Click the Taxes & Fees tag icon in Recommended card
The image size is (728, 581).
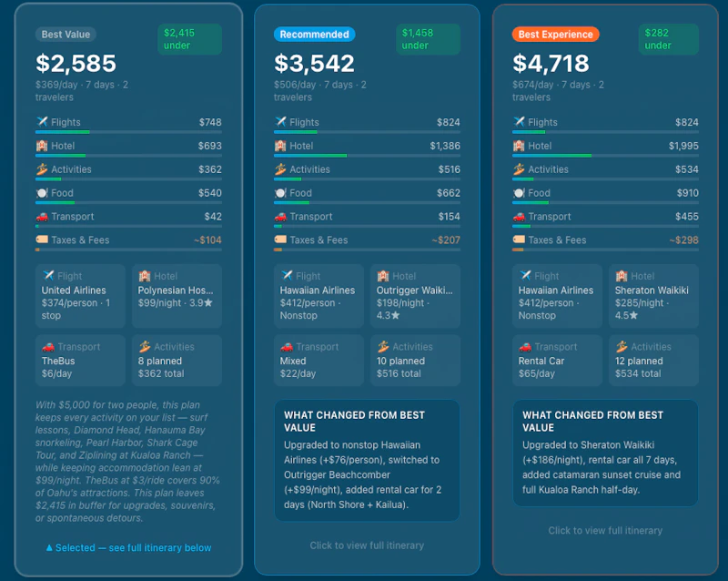pyautogui.click(x=280, y=240)
